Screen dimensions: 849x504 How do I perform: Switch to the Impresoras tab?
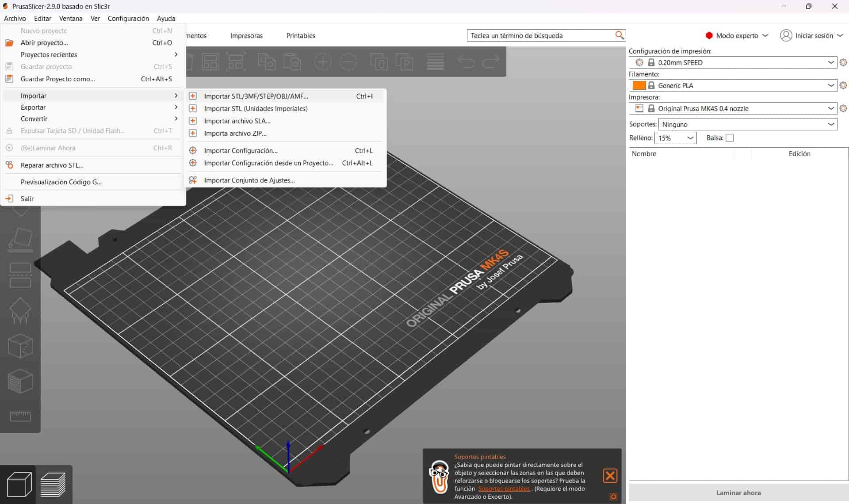point(246,35)
